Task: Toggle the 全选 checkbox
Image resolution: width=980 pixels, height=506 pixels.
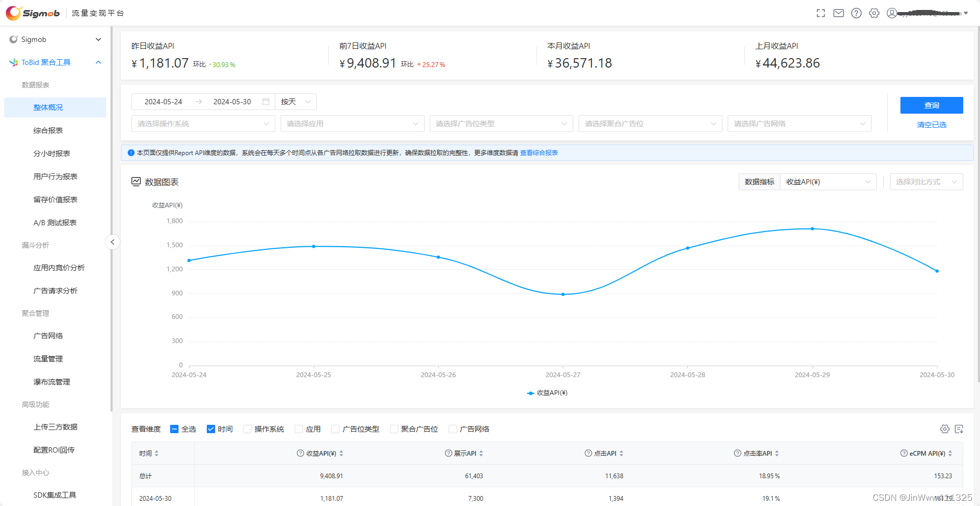Action: 174,429
